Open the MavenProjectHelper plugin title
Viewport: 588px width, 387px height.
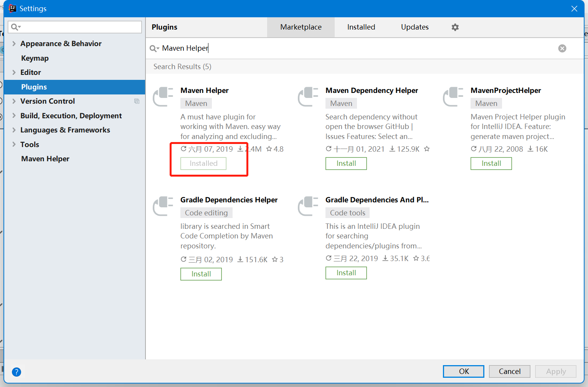[506, 91]
